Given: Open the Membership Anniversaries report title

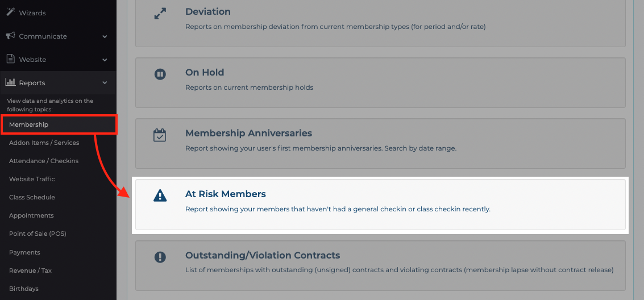Looking at the screenshot, I should click(248, 133).
